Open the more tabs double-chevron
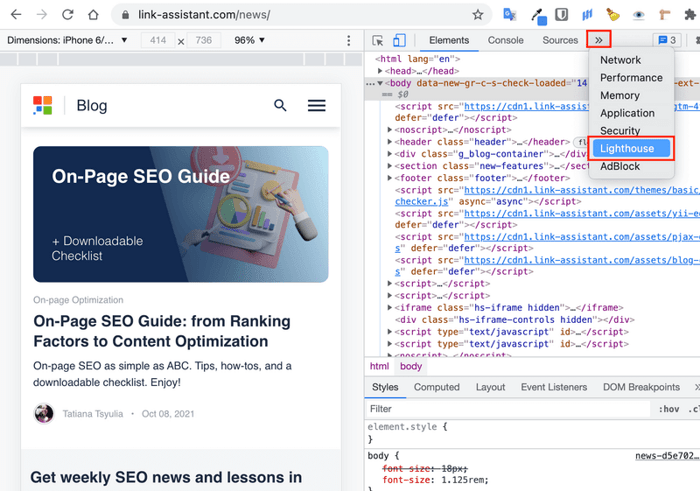 click(x=599, y=40)
